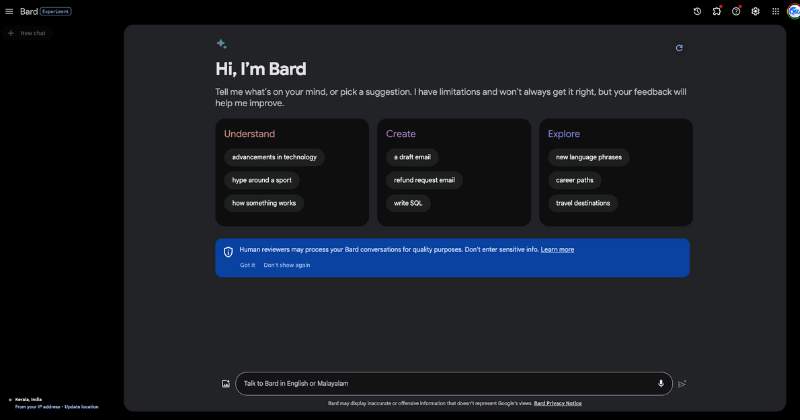
Task: Choose 'new language phrases' suggestion
Action: click(x=589, y=157)
